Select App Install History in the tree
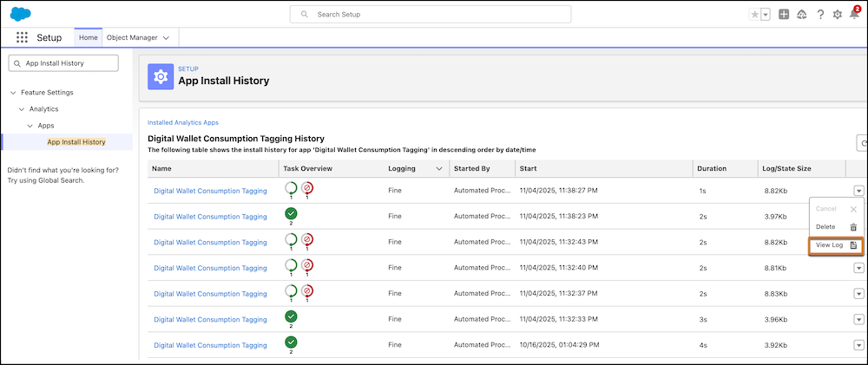 (76, 142)
